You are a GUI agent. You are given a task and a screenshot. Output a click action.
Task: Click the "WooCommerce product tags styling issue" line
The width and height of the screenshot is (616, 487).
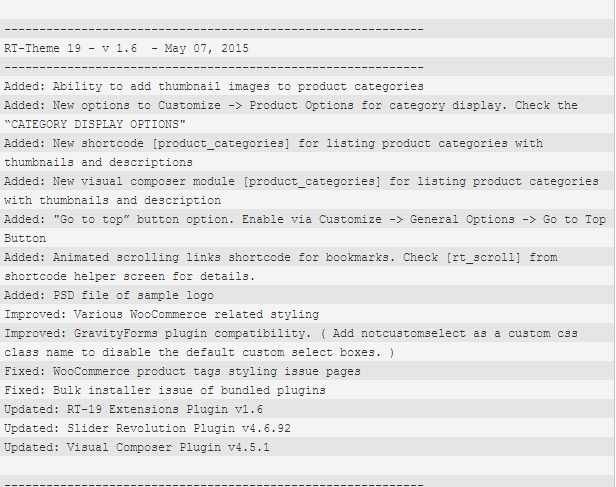[182, 371]
